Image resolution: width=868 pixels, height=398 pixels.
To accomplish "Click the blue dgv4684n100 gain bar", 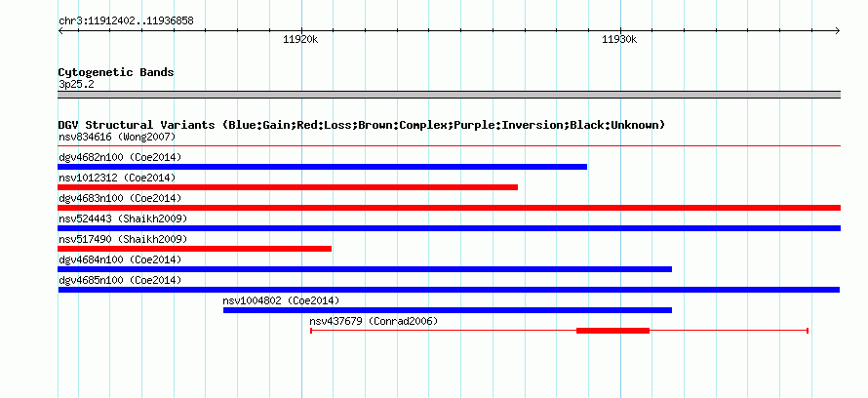I will 365,269.
